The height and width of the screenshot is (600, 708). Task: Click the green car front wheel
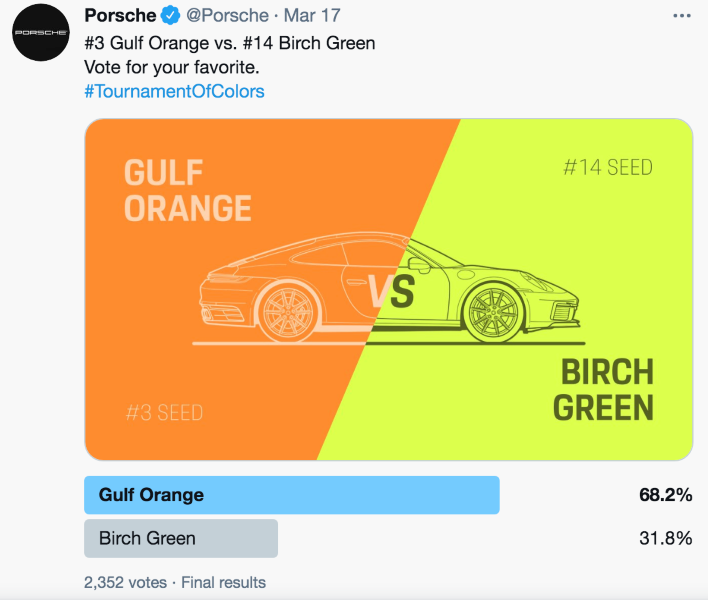pos(493,313)
